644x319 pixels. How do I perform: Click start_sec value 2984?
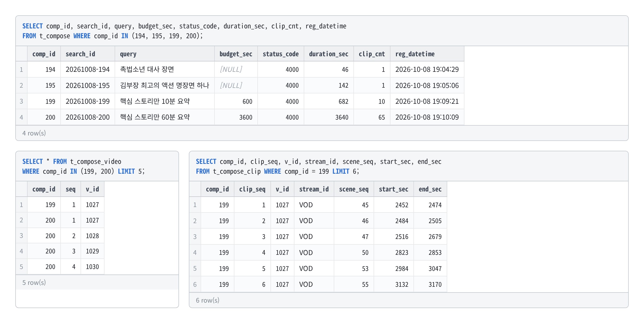coord(393,268)
